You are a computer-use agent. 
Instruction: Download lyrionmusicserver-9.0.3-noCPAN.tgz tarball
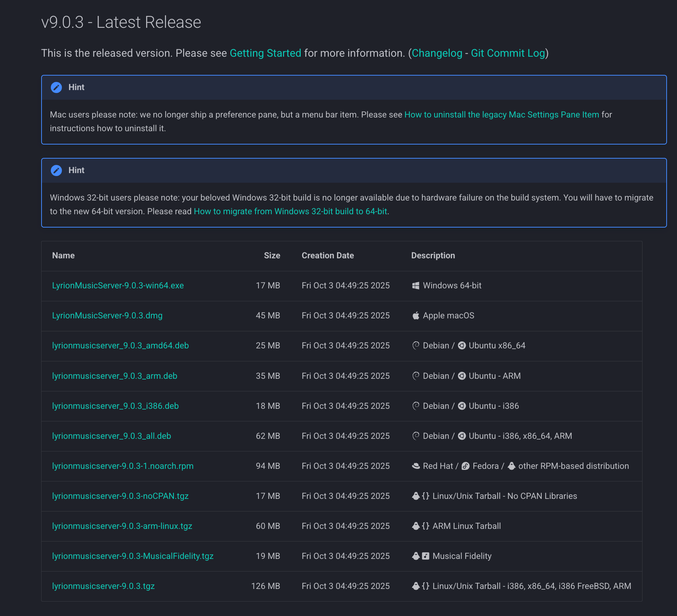click(120, 496)
